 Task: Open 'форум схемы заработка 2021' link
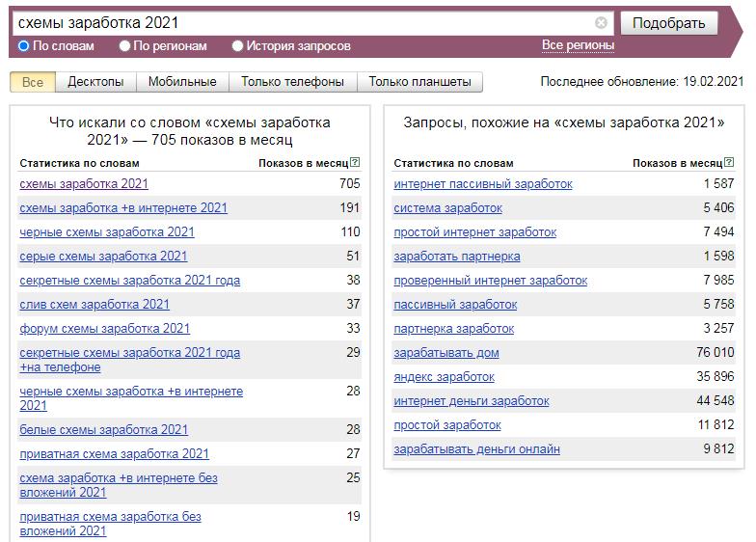tap(104, 328)
